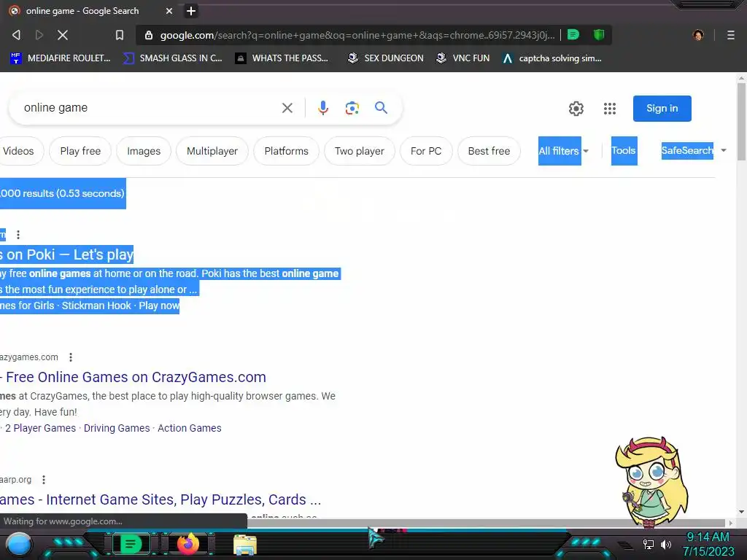Image resolution: width=747 pixels, height=560 pixels.
Task: Open a new tab with the plus button
Action: (191, 10)
